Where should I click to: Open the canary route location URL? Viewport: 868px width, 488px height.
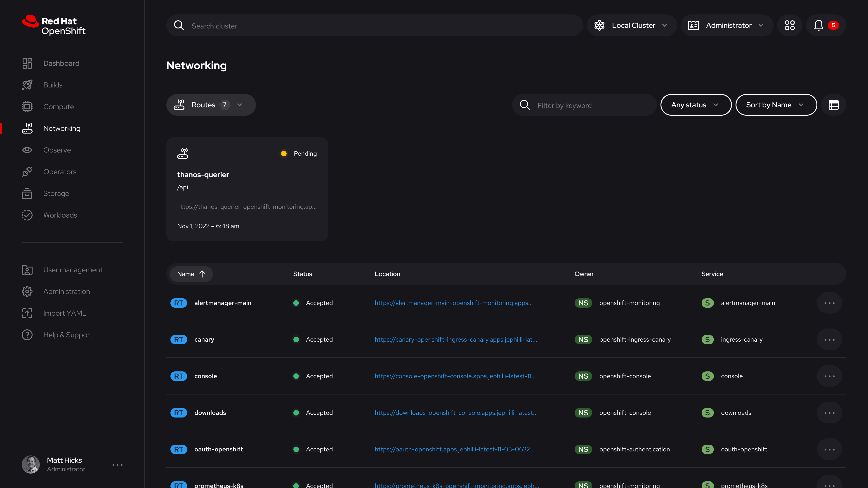coord(456,340)
